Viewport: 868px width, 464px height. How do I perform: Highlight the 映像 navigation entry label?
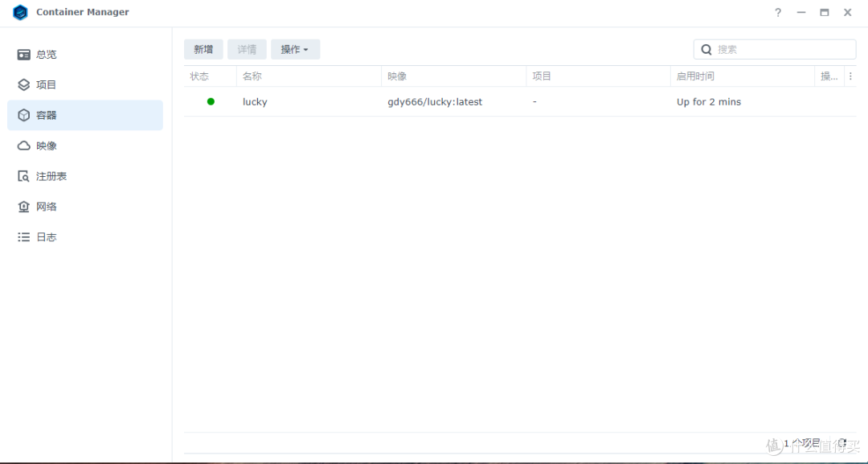(47, 146)
